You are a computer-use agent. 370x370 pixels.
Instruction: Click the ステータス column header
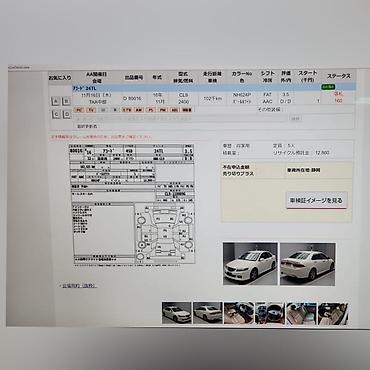(339, 76)
